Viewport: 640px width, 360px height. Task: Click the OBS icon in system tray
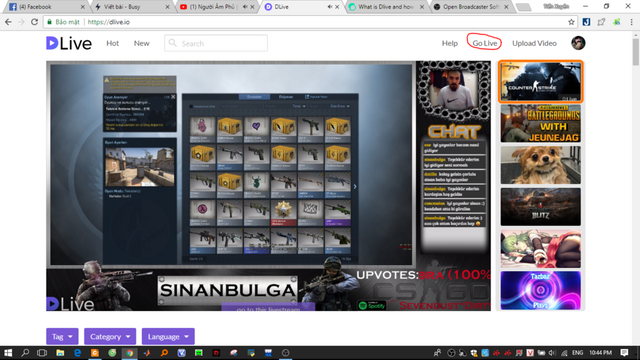pos(451,353)
